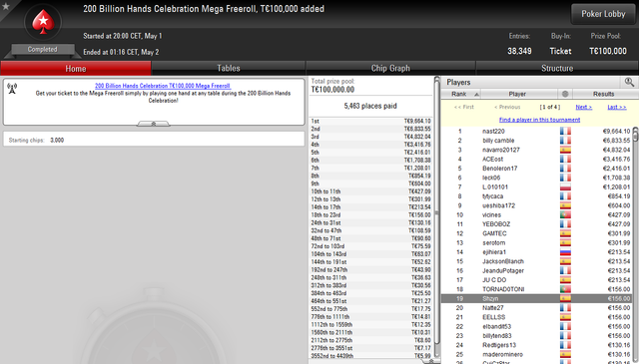Click the 72nd to 103rd payout row
This screenshot has height=364, width=639.
click(370, 246)
